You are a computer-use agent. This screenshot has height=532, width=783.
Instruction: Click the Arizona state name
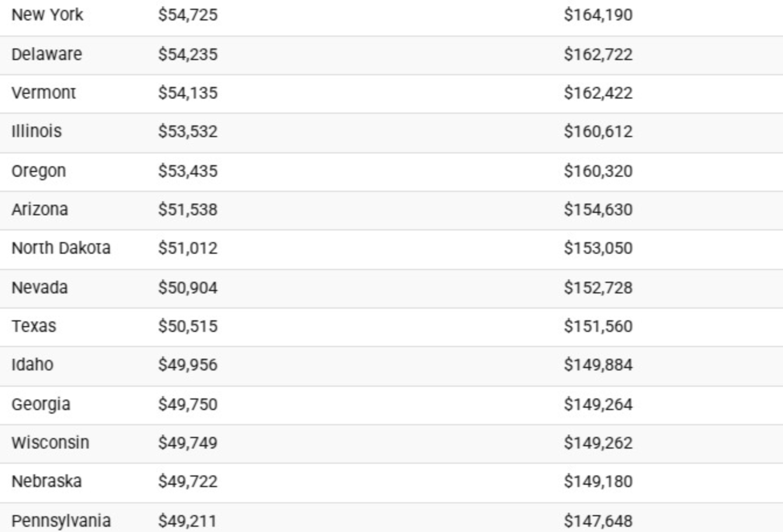(40, 209)
